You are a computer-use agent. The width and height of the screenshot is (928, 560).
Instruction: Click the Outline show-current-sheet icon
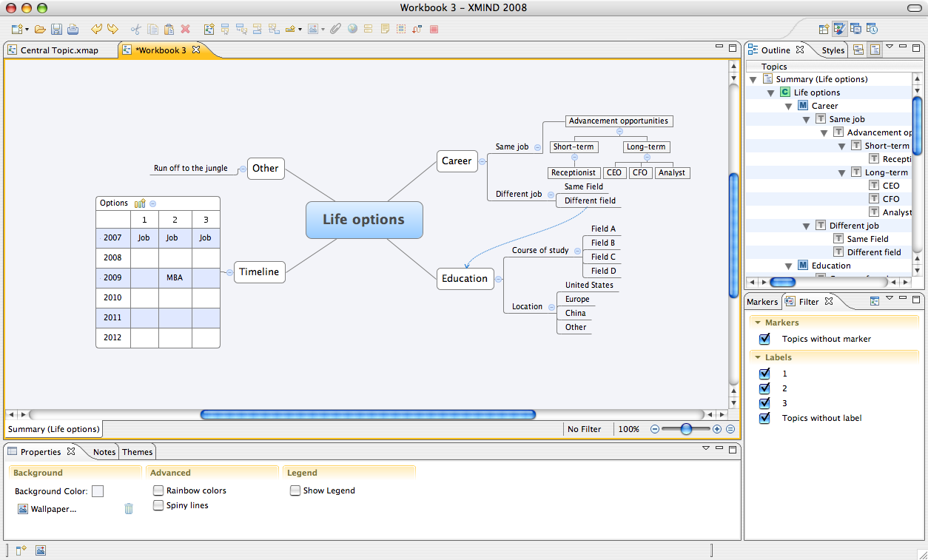coord(875,50)
